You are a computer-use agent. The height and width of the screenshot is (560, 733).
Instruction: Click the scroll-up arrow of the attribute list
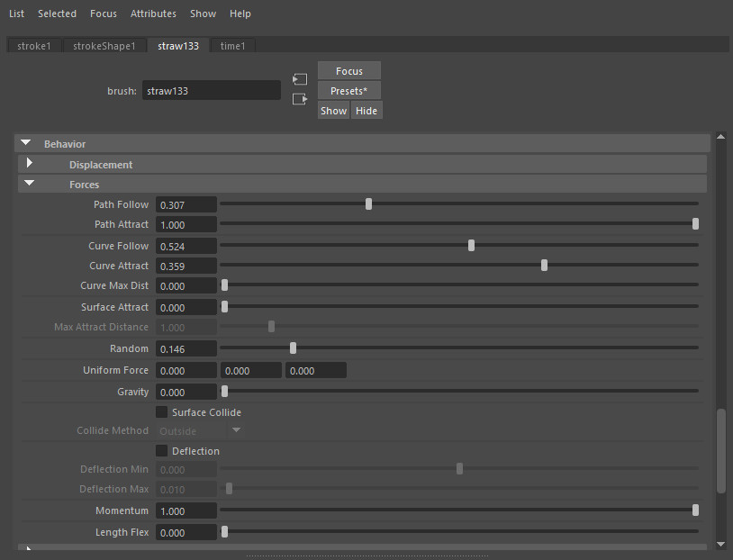720,138
